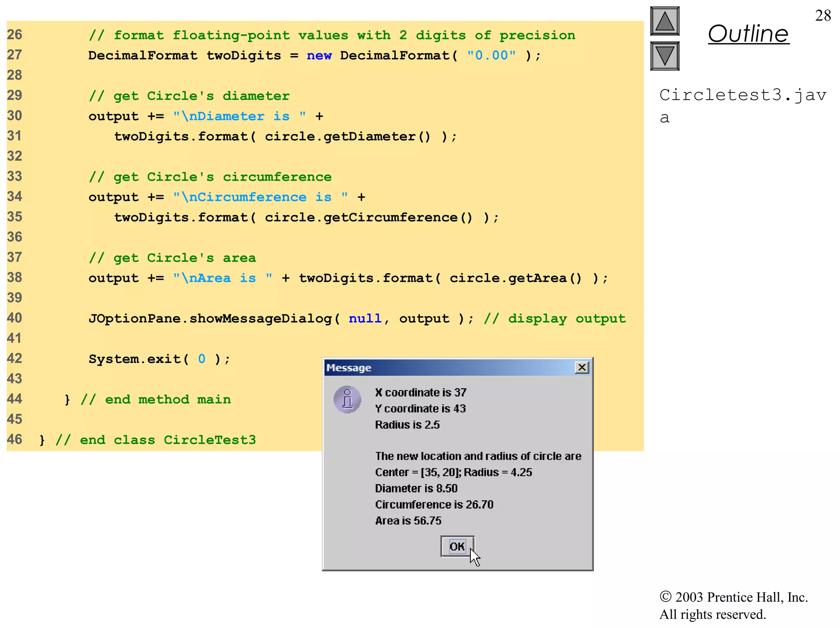Click the Prentice Hall copyright notice
The width and height of the screenshot is (840, 630).
click(733, 605)
